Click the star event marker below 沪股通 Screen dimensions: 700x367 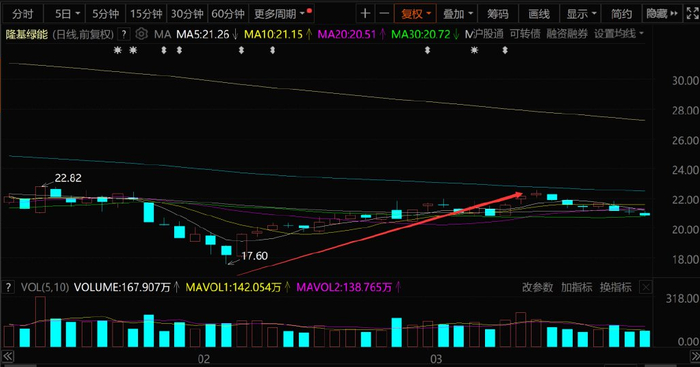(474, 50)
